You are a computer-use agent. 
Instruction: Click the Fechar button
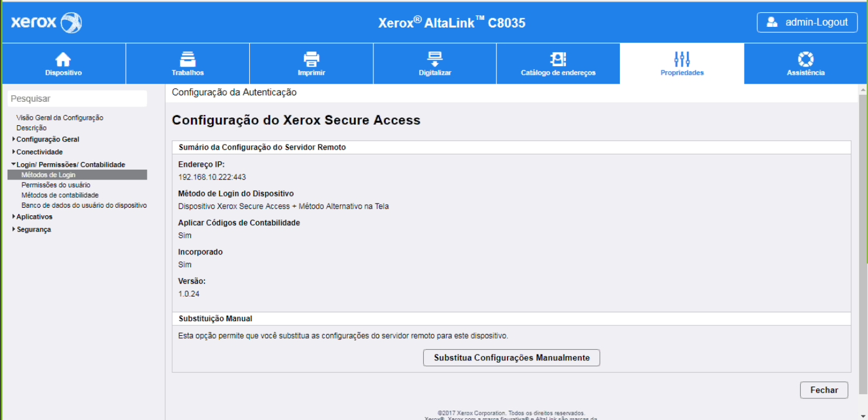(824, 390)
